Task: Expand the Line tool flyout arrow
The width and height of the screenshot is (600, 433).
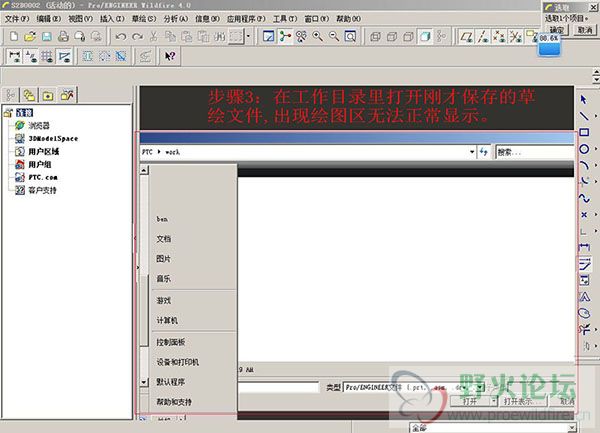Action: point(595,116)
